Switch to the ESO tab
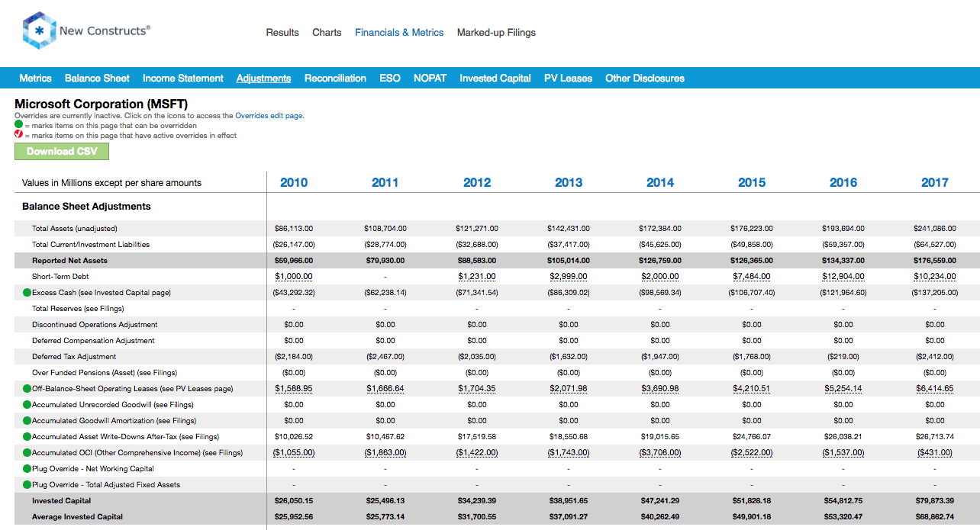This screenshot has width=980, height=530. click(390, 78)
